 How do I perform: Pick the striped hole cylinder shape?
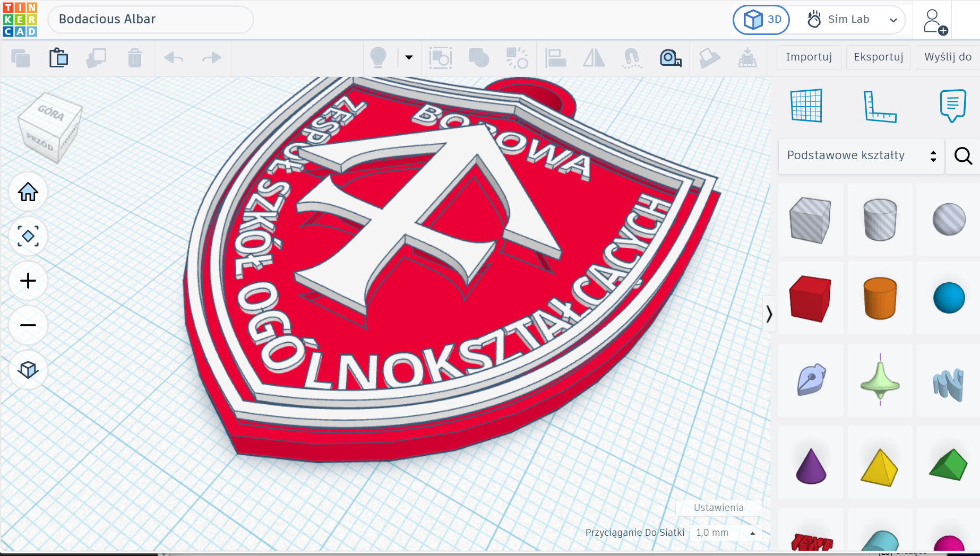(880, 220)
